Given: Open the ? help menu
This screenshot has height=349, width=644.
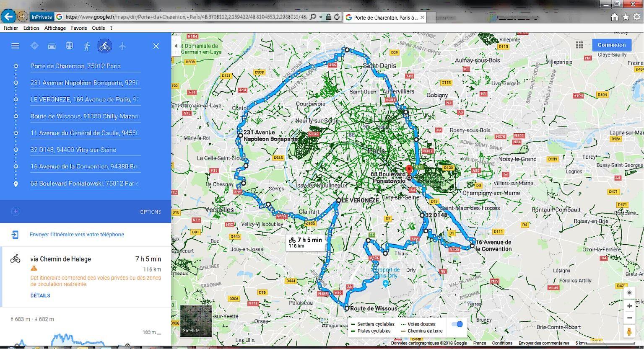Looking at the screenshot, I should coord(111,28).
